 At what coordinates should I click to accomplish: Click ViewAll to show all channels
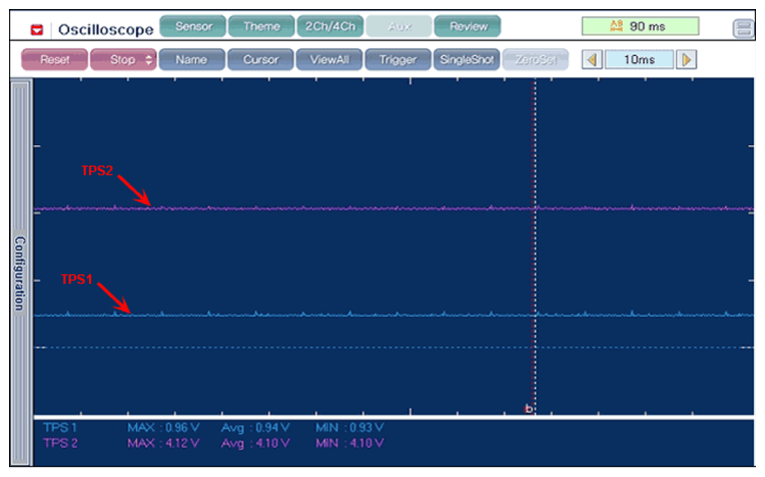(x=329, y=60)
